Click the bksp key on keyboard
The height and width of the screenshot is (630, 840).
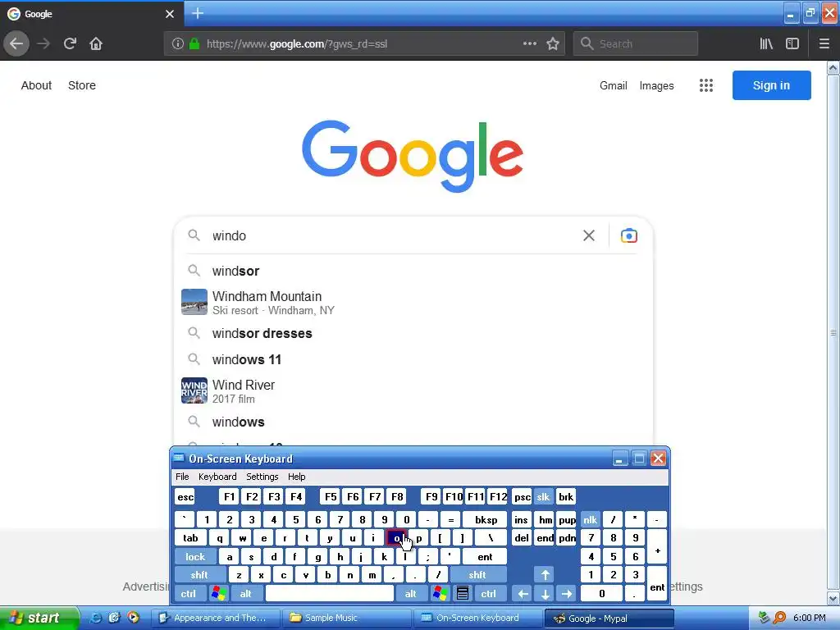[486, 519]
